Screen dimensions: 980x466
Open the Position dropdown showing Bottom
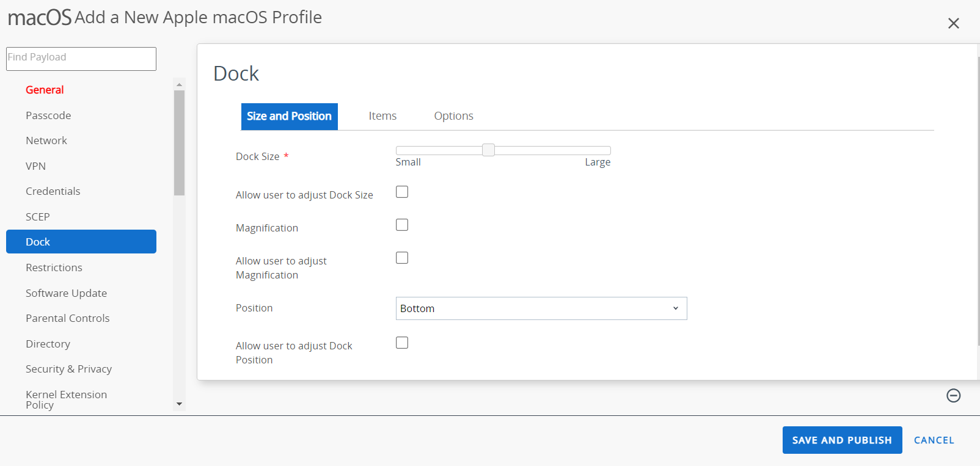(x=541, y=308)
